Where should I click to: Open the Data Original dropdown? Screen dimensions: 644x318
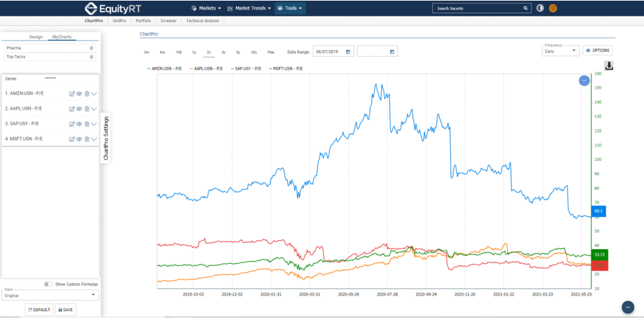[50, 294]
